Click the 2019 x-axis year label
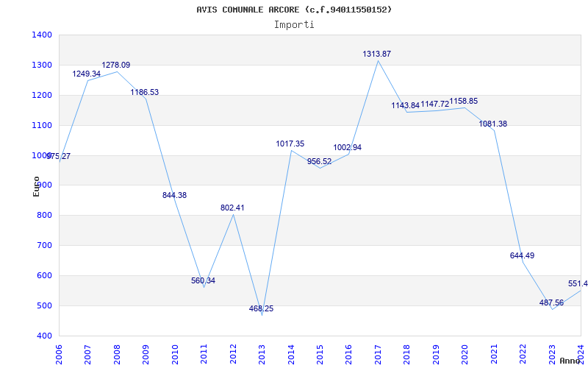This screenshot has width=588, height=368. click(x=436, y=355)
